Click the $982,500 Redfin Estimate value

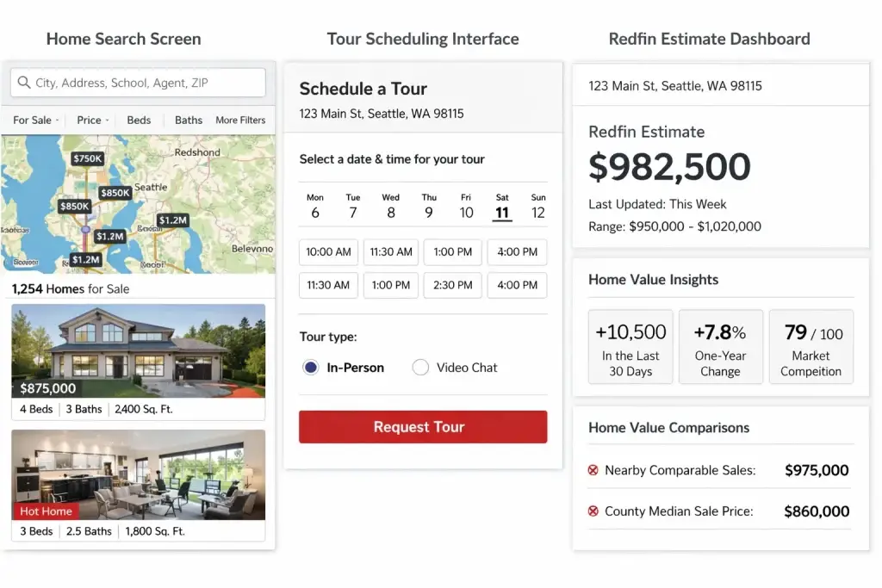[669, 167]
